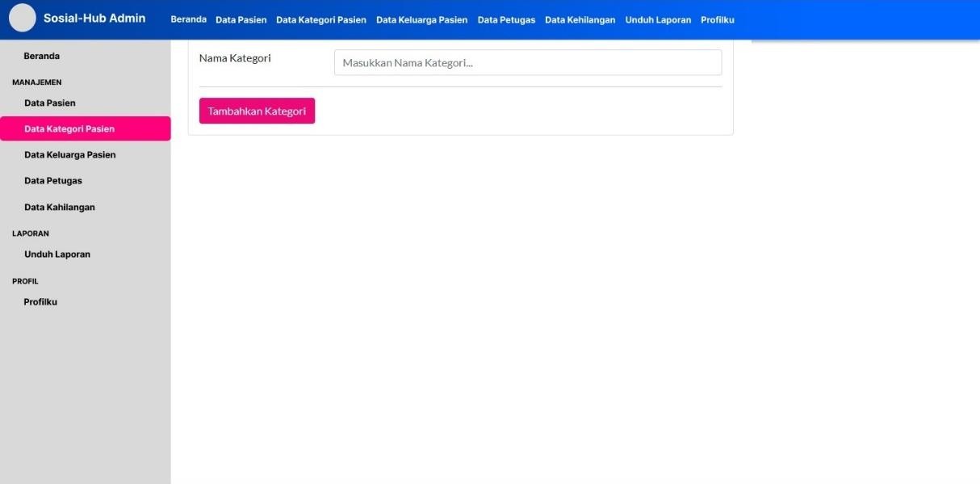This screenshot has width=980, height=484.
Task: Click Unduh Laporan in the left sidebar
Action: coord(57,255)
